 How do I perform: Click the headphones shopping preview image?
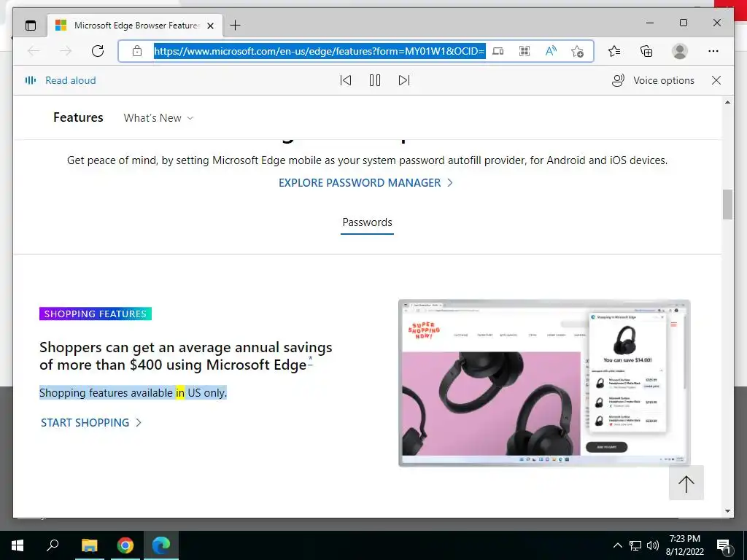[x=544, y=383]
